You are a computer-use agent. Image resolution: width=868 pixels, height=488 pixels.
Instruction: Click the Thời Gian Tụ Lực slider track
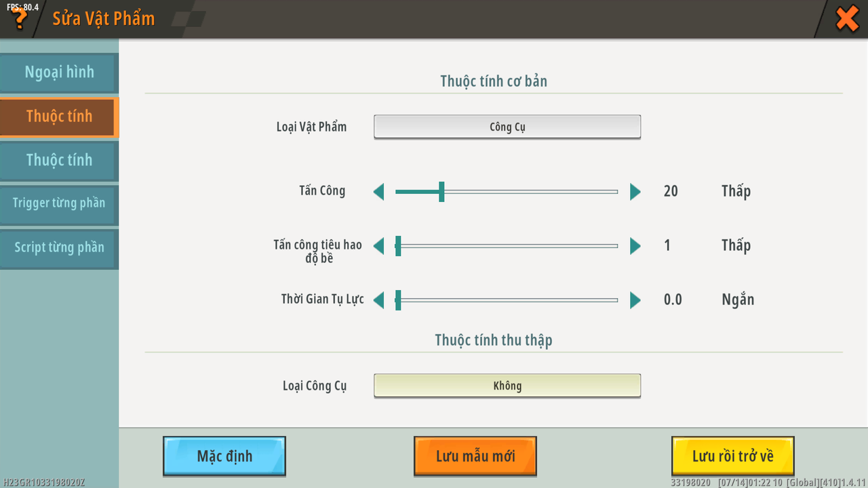(x=509, y=300)
